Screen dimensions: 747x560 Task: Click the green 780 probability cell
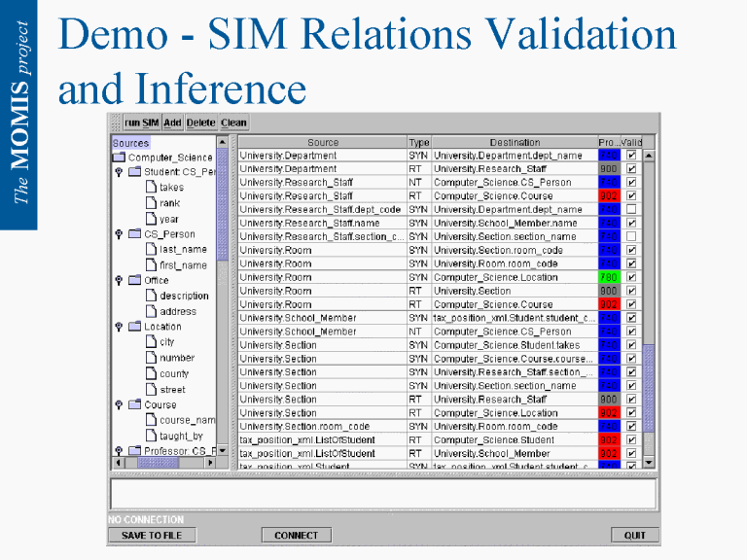click(x=608, y=277)
